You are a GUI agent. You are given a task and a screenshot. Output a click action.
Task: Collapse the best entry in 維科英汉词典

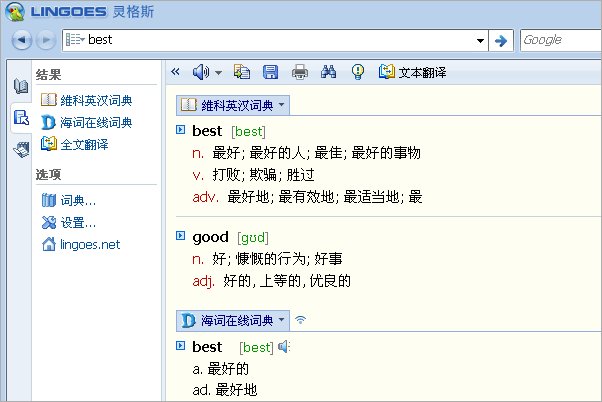click(180, 130)
